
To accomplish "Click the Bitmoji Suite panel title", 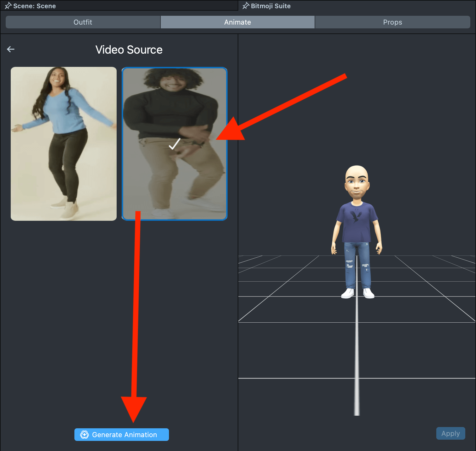I will click(x=270, y=6).
